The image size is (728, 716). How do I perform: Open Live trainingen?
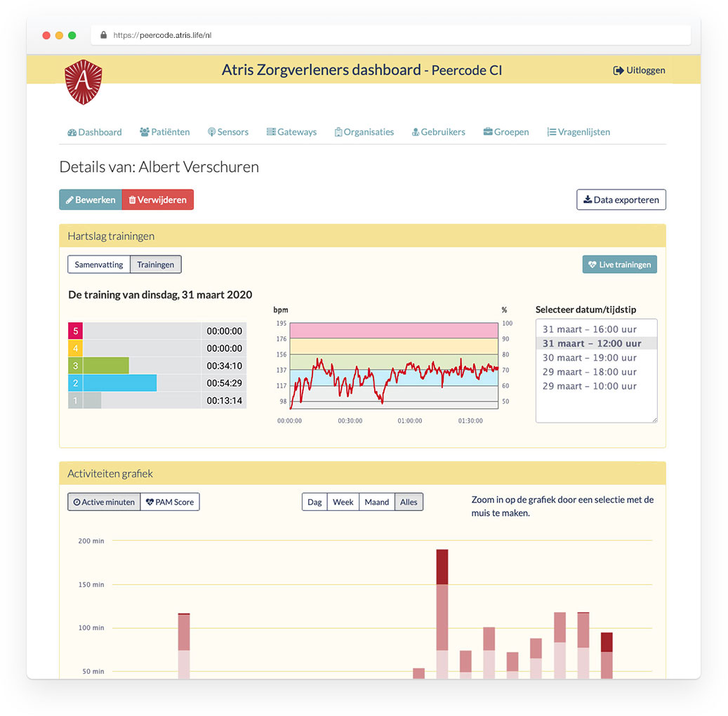[619, 265]
